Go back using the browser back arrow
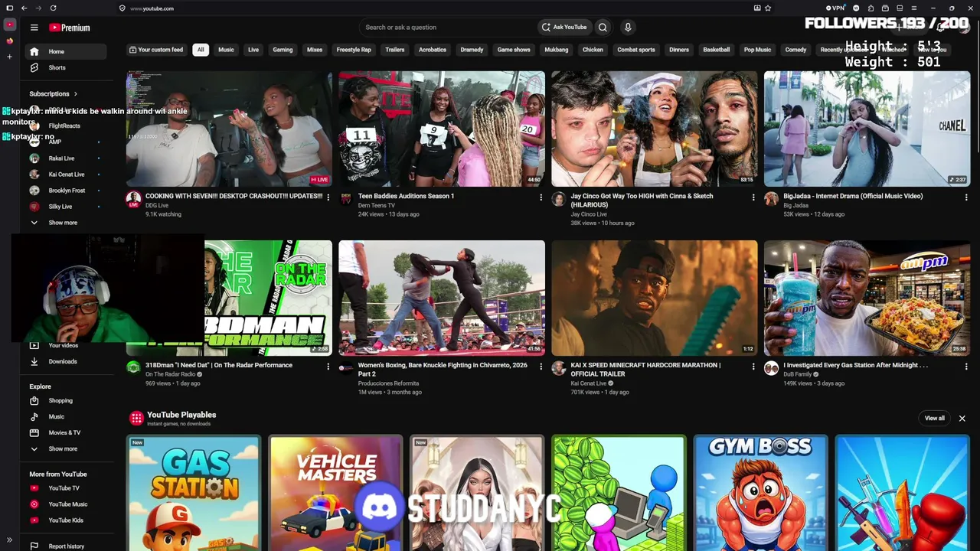980x551 pixels. pyautogui.click(x=24, y=8)
